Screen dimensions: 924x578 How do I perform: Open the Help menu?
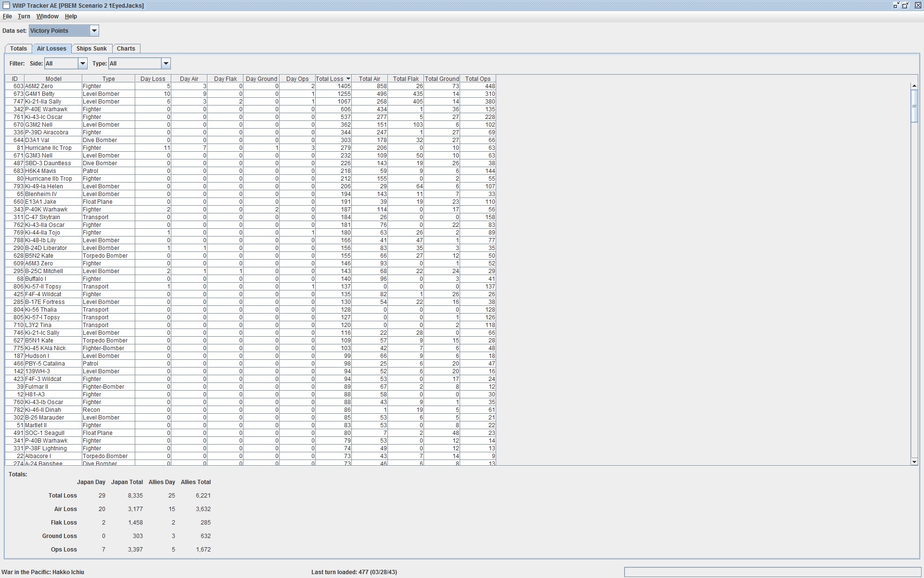(x=71, y=16)
